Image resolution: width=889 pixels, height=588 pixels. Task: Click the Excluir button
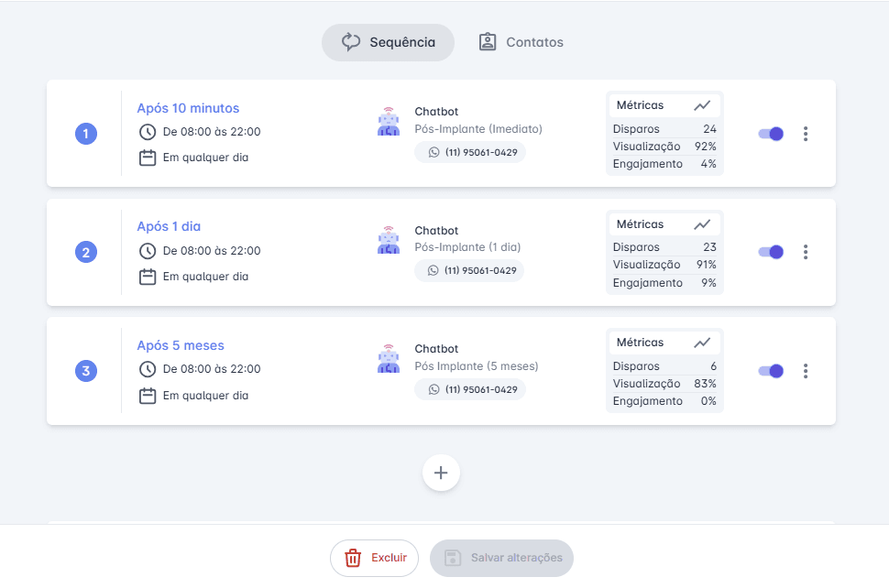point(374,558)
